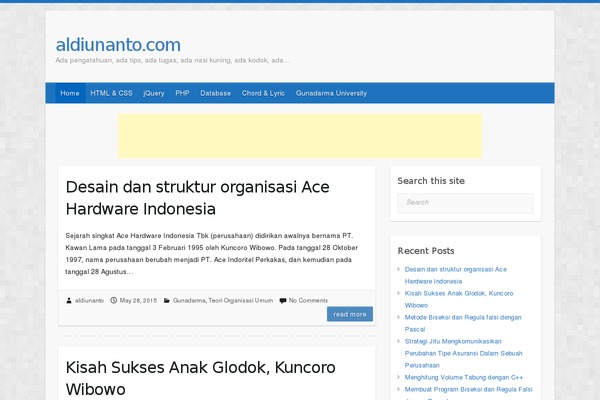Select the Database menu item
Image resolution: width=600 pixels, height=400 pixels.
(x=215, y=93)
